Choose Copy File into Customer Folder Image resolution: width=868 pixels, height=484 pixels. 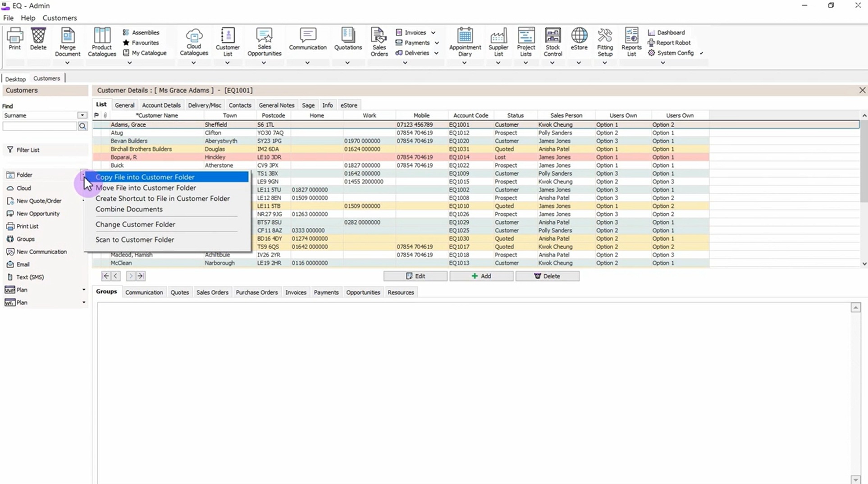[167, 177]
